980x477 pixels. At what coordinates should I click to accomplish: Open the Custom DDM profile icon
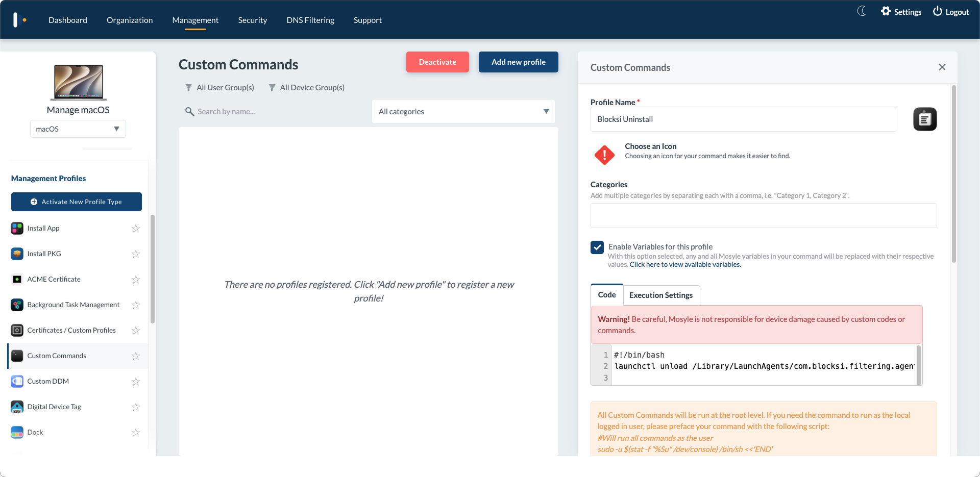coord(17,381)
